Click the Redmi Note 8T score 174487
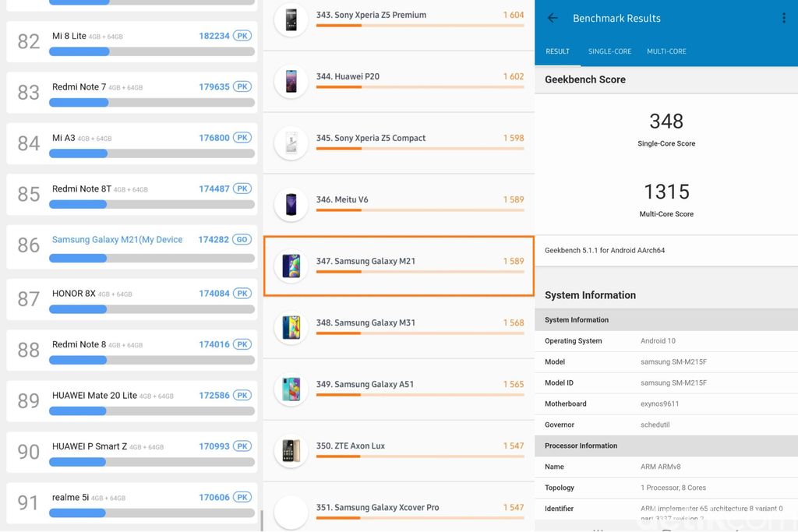This screenshot has height=532, width=798. pyautogui.click(x=214, y=188)
